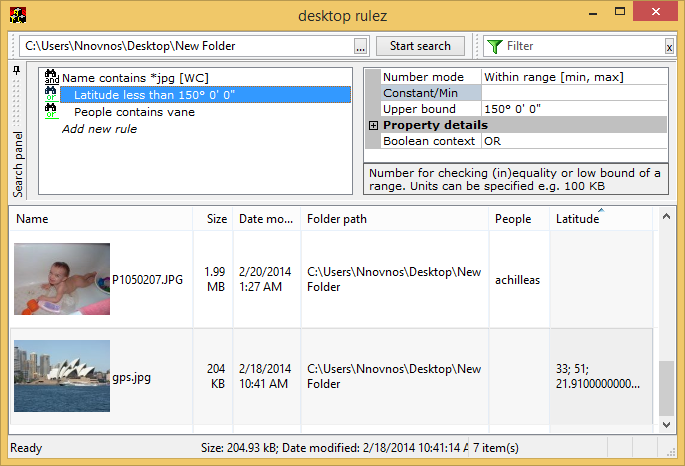Screen dimensions: 685x466
Task: Clear the filter with the x button
Action: [669, 46]
